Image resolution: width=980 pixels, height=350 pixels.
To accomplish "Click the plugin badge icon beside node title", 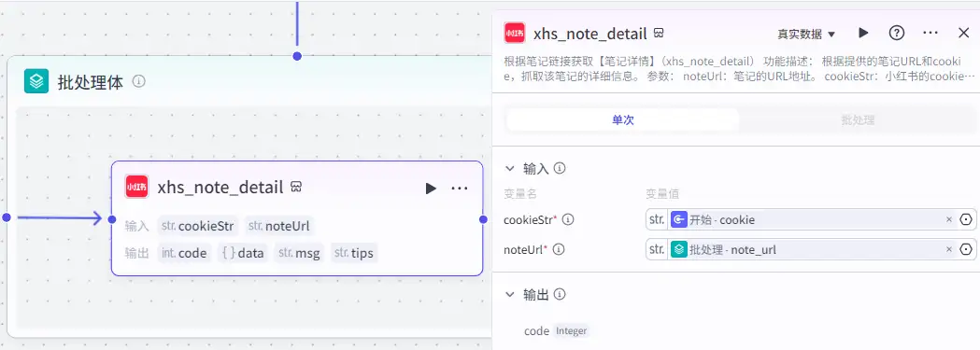I will [x=297, y=188].
